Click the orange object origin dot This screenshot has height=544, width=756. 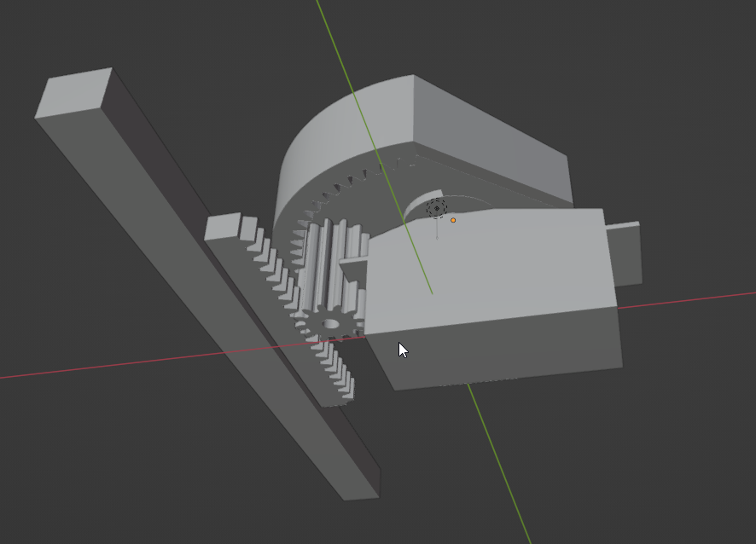tap(453, 220)
